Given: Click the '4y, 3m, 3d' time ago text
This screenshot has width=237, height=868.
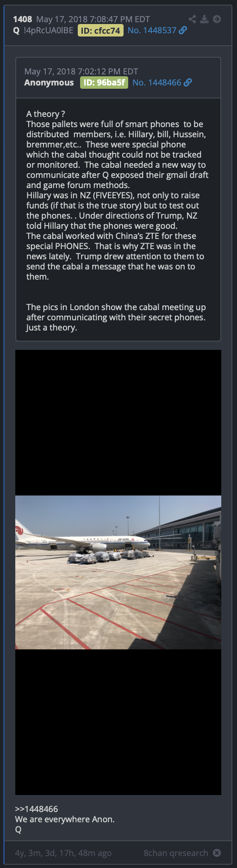Looking at the screenshot, I should pos(63,853).
